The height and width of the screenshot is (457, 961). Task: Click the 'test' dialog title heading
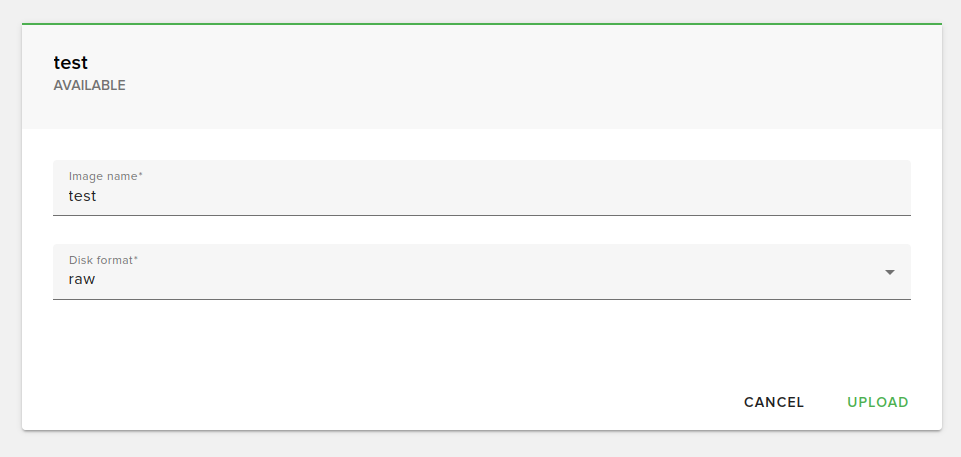click(70, 64)
